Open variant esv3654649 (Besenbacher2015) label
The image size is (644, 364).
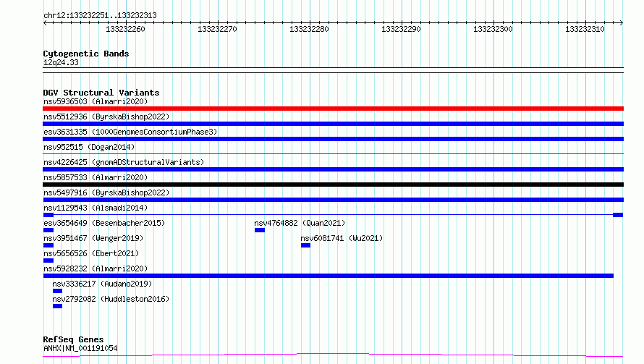click(104, 223)
